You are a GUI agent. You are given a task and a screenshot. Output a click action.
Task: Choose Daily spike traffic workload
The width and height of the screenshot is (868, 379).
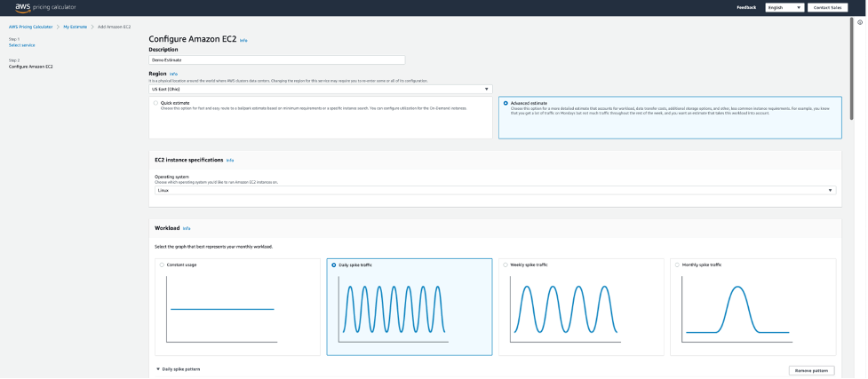[x=333, y=265]
